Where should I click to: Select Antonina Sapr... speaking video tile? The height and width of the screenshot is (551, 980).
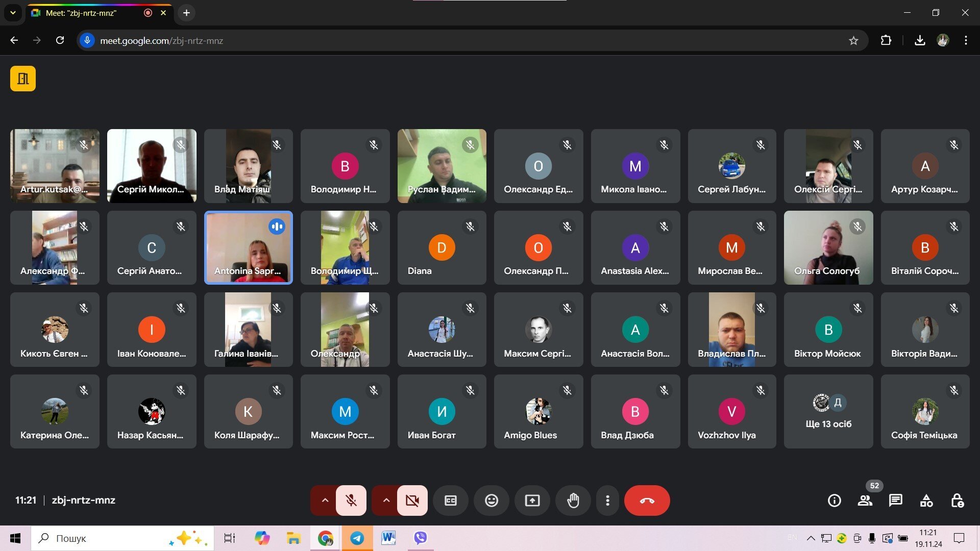(249, 247)
